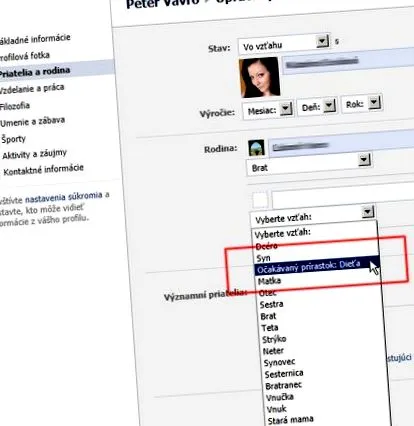Select Základné informácie in the sidebar
This screenshot has height=426, width=414.
tap(35, 39)
